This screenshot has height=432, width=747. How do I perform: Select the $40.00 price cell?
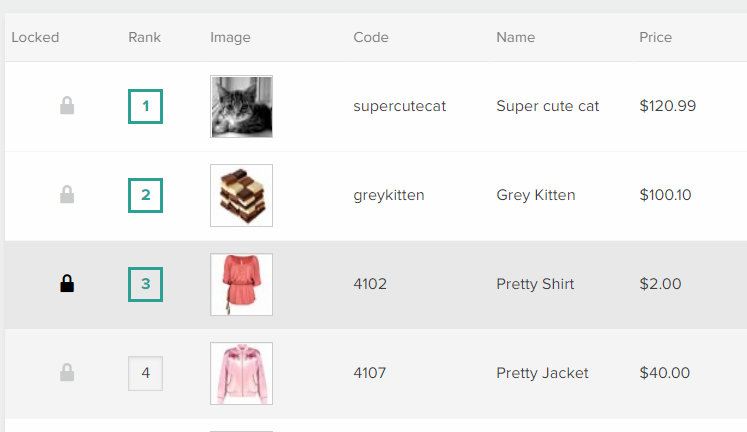[665, 372]
